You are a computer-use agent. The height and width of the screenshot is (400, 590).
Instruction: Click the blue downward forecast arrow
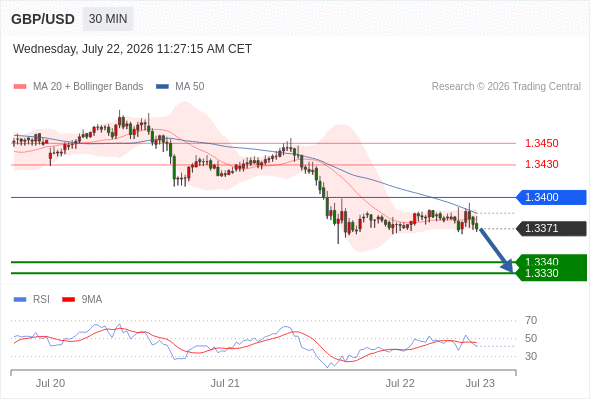496,250
